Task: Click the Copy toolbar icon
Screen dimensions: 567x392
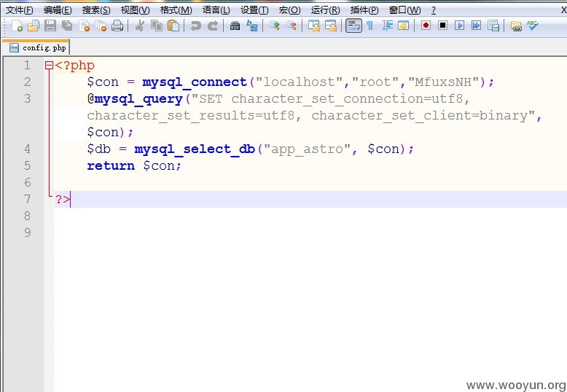Action: tap(157, 26)
